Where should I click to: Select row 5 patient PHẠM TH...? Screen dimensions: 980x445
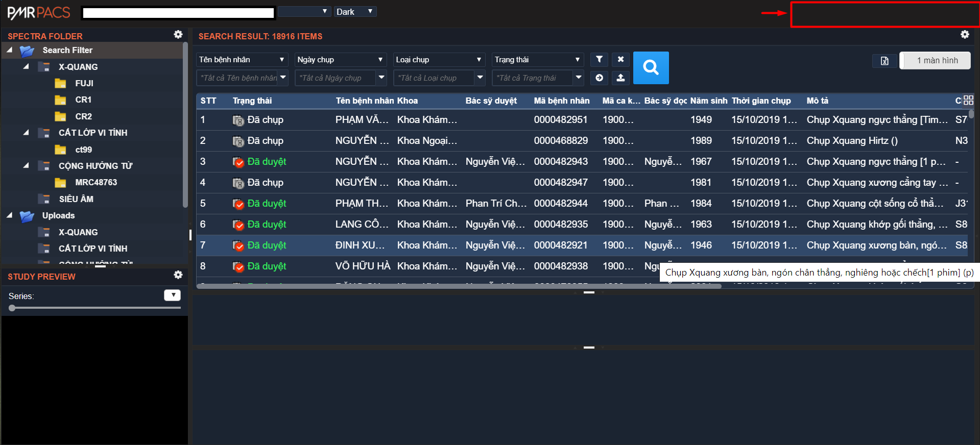[361, 203]
